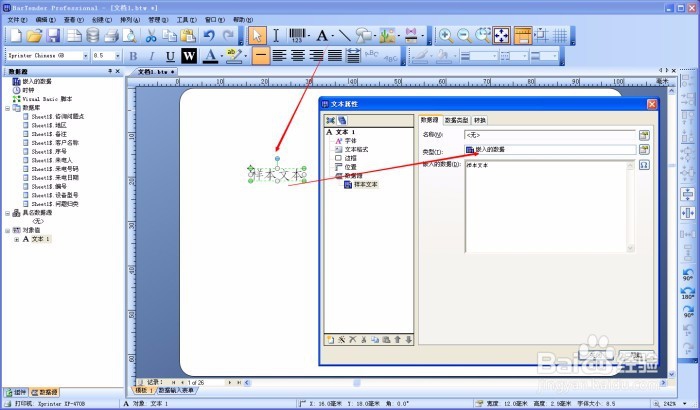700x410 pixels.
Task: Open database connection setup cylinder icon
Action: pyautogui.click(x=92, y=36)
